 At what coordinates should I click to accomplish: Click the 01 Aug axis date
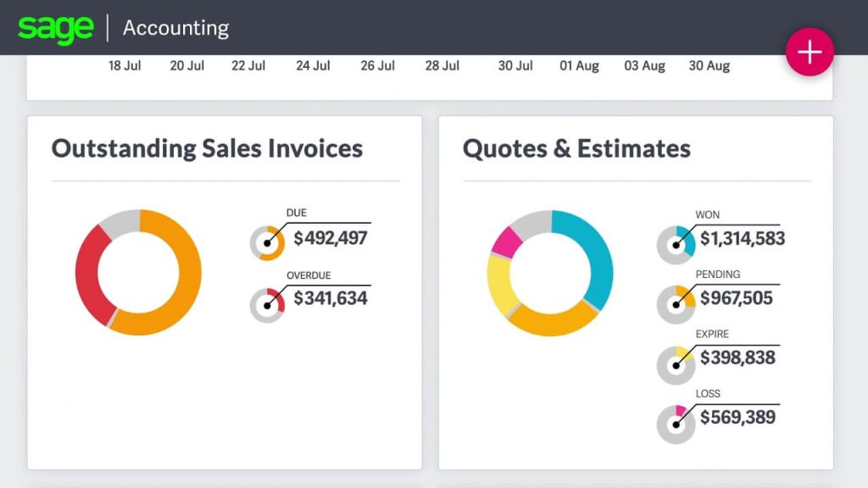tap(579, 66)
